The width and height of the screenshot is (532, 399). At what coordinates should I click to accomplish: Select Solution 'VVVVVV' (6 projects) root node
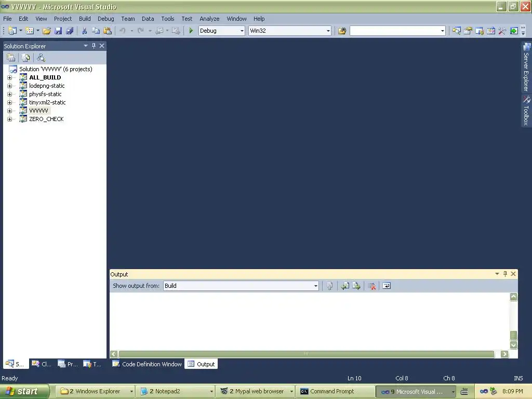56,69
